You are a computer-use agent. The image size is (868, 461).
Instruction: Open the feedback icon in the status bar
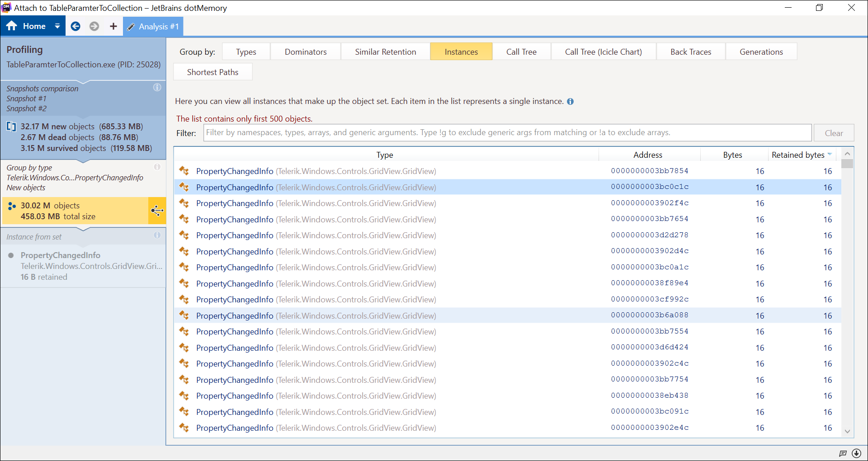point(843,453)
